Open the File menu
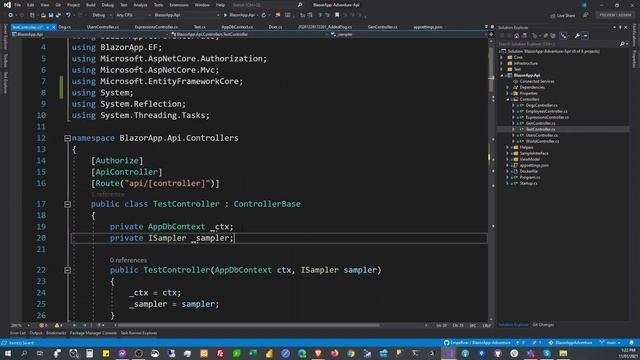This screenshot has width=640, height=360. (18, 5)
